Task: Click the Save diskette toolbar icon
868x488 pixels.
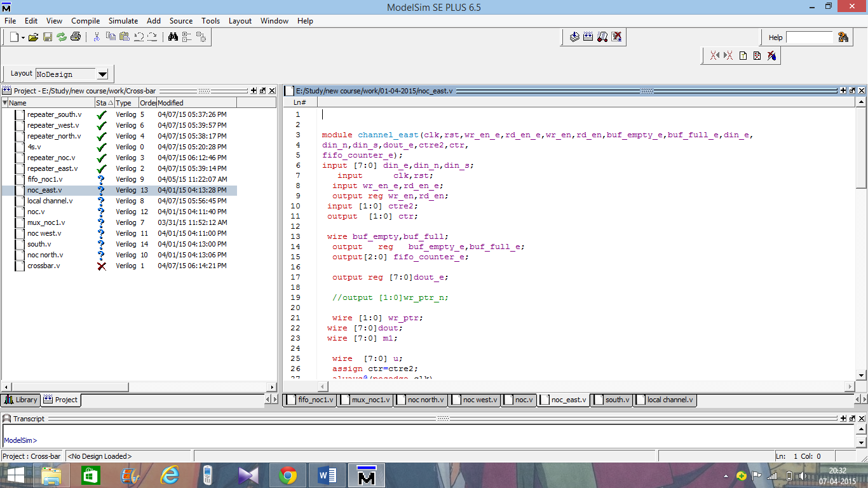Action: 48,37
